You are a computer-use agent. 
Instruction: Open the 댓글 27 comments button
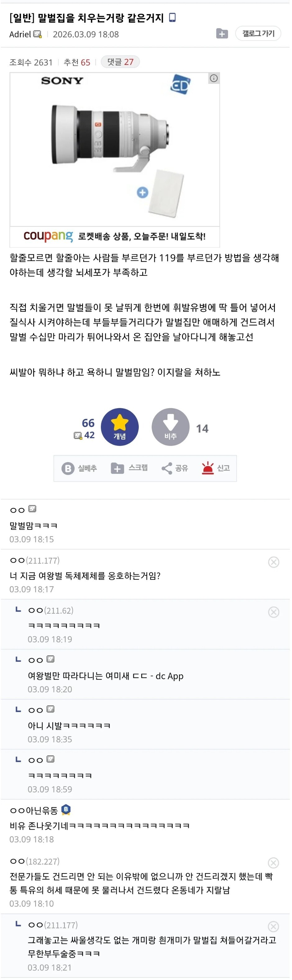pos(120,62)
